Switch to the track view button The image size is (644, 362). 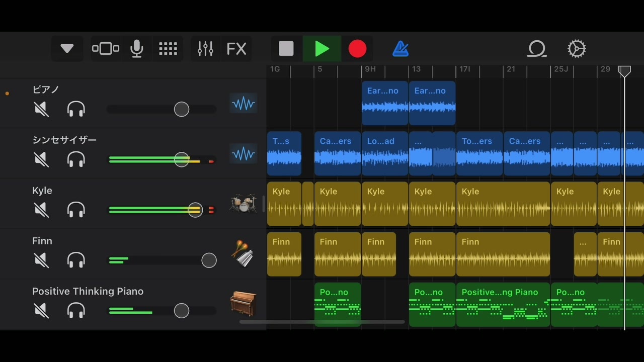click(106, 49)
